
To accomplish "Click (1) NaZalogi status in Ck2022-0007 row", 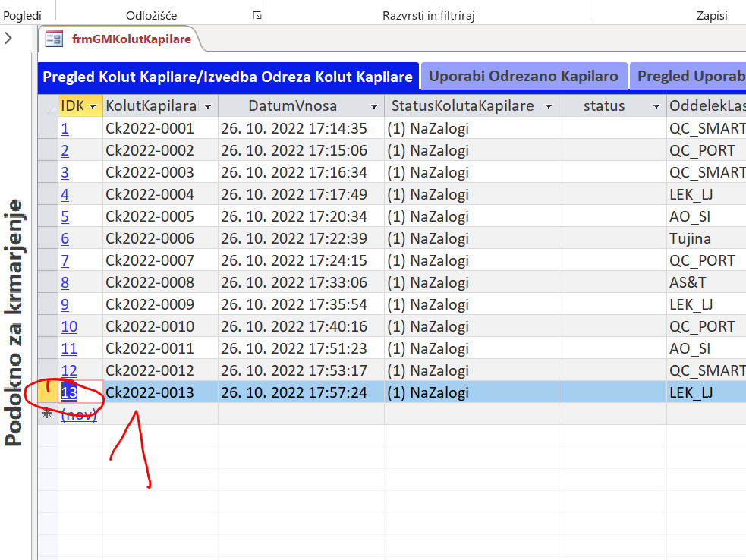I will [471, 260].
